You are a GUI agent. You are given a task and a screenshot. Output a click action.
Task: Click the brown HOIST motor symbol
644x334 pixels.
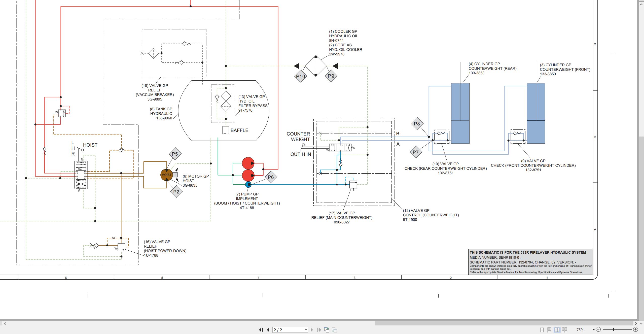coord(167,175)
